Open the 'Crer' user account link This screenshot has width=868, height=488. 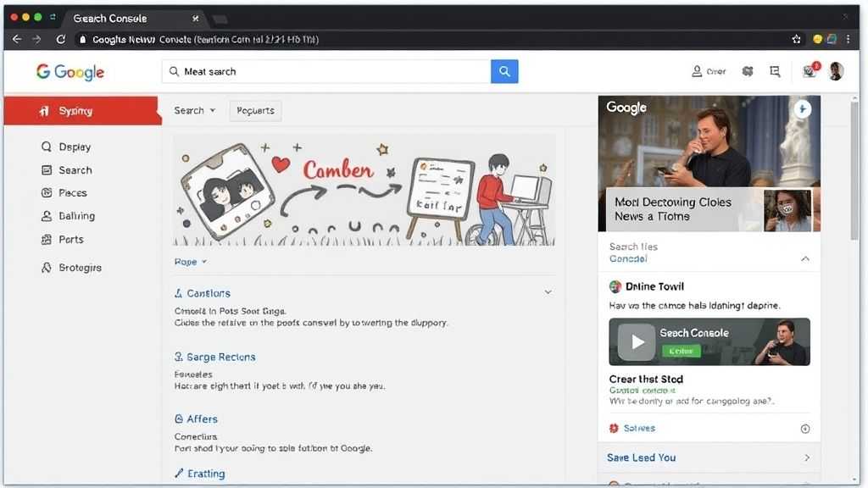pyautogui.click(x=709, y=71)
